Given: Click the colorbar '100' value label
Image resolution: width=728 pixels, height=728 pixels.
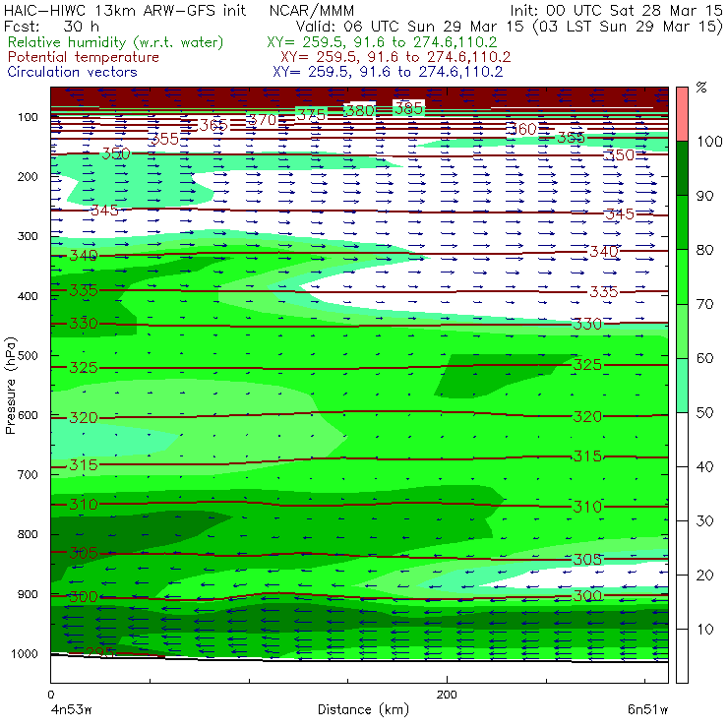Looking at the screenshot, I should pos(710,141).
